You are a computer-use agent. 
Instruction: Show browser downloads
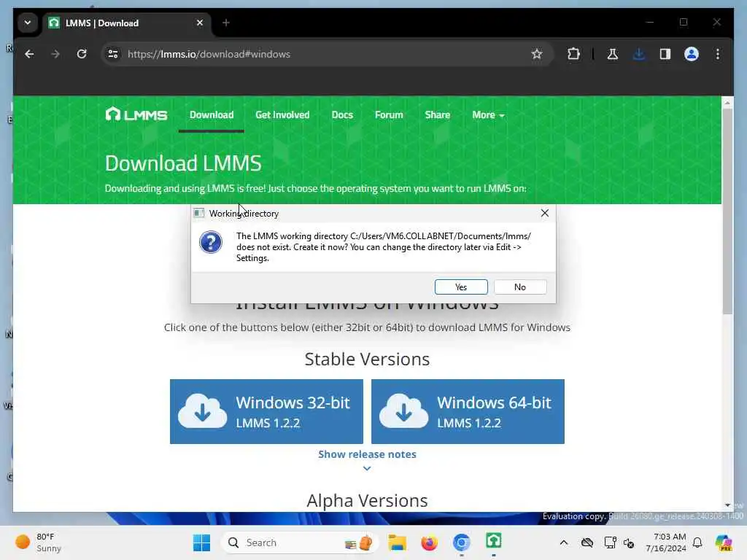pyautogui.click(x=639, y=54)
